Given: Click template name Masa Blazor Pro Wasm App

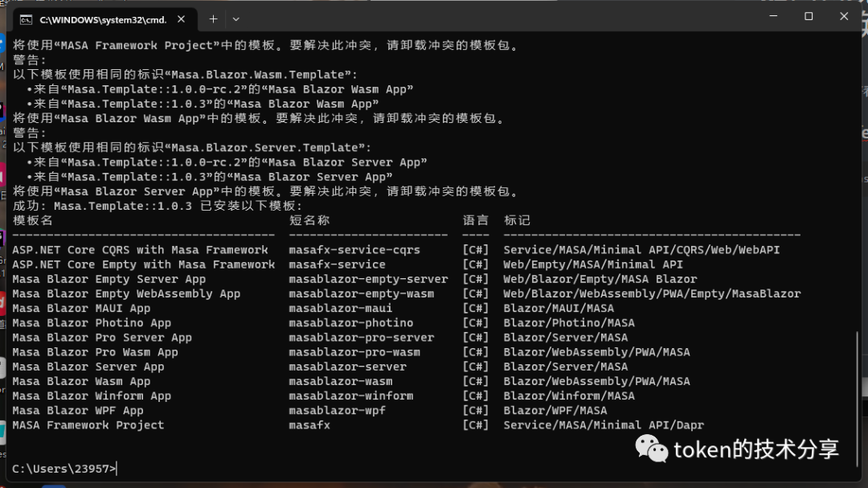Looking at the screenshot, I should point(95,352).
